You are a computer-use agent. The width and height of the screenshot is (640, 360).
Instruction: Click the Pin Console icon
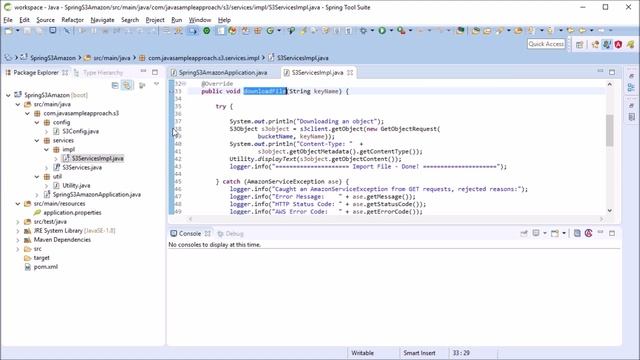(x=524, y=233)
